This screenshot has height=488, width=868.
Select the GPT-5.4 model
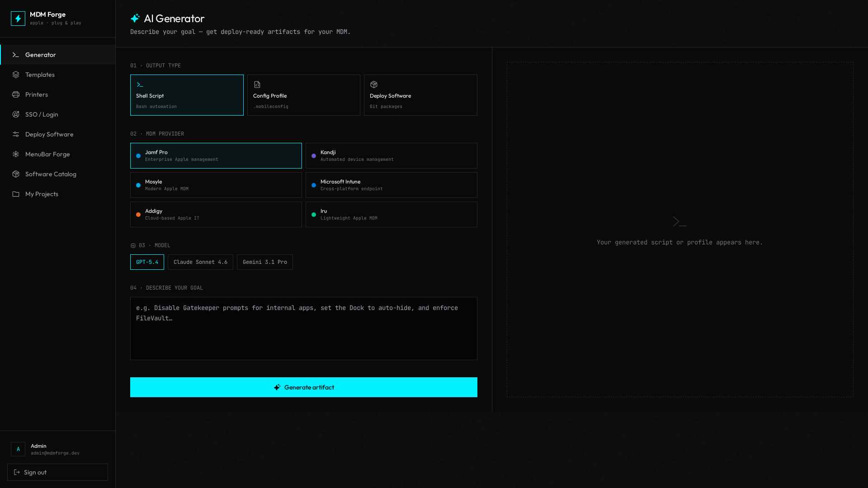pos(147,262)
